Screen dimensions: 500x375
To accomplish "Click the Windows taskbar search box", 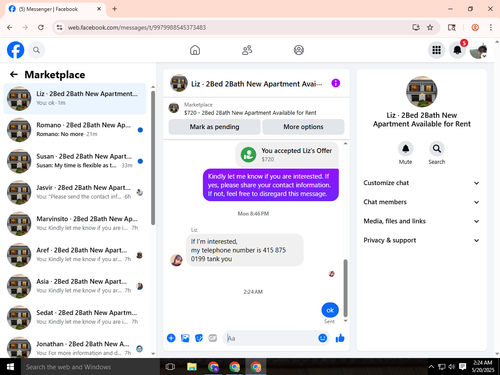I will [90, 367].
